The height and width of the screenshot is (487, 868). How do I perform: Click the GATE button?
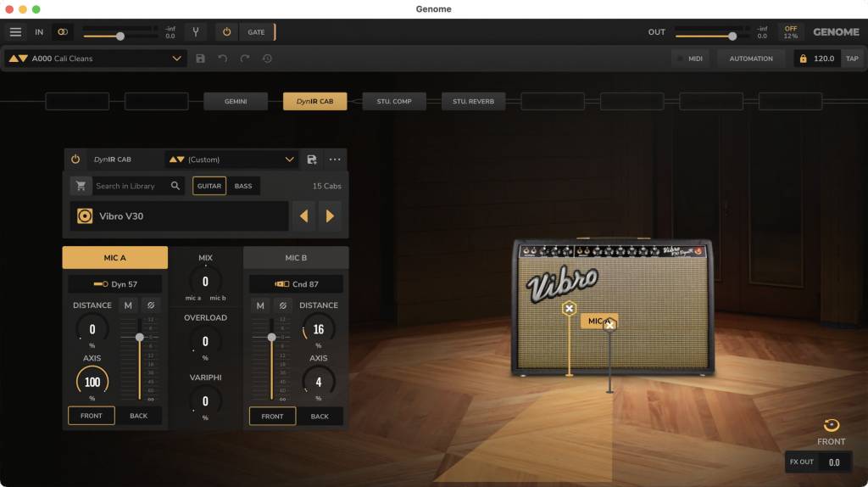tap(256, 32)
